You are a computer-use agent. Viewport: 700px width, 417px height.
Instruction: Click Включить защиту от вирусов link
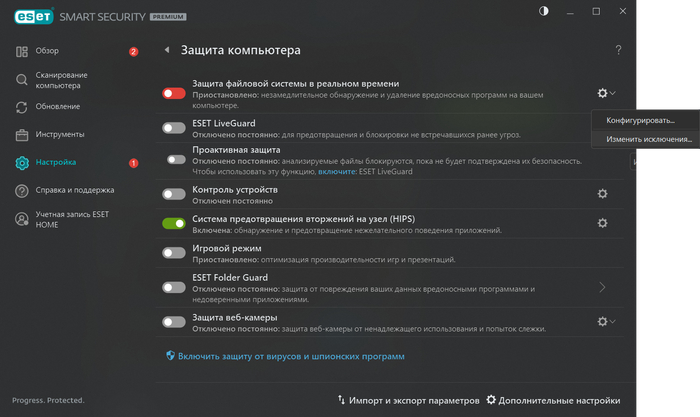[x=291, y=356]
